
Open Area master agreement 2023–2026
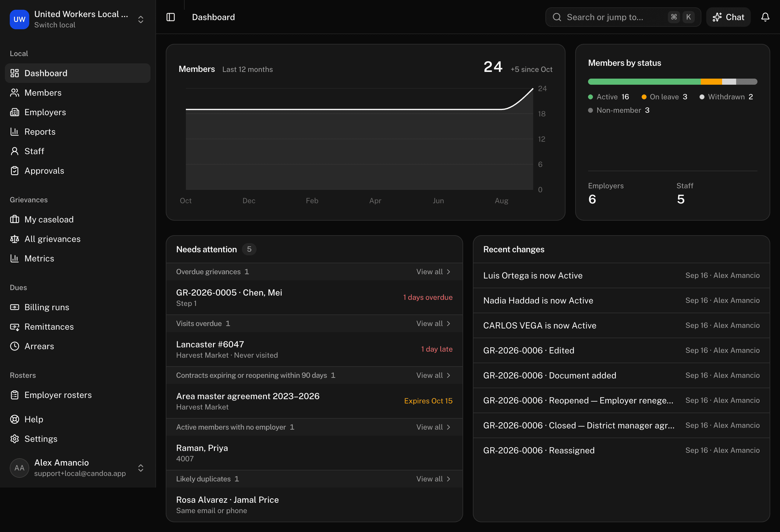[314, 401]
